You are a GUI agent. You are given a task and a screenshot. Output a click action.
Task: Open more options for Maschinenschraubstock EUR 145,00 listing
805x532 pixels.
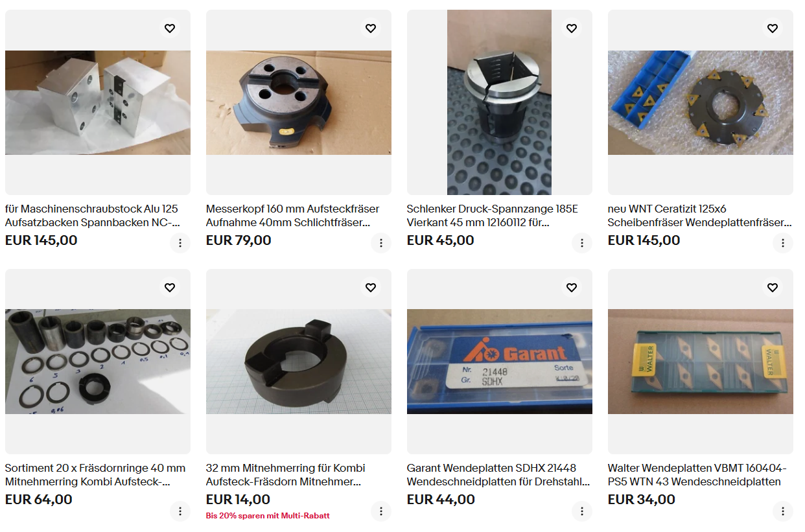180,243
